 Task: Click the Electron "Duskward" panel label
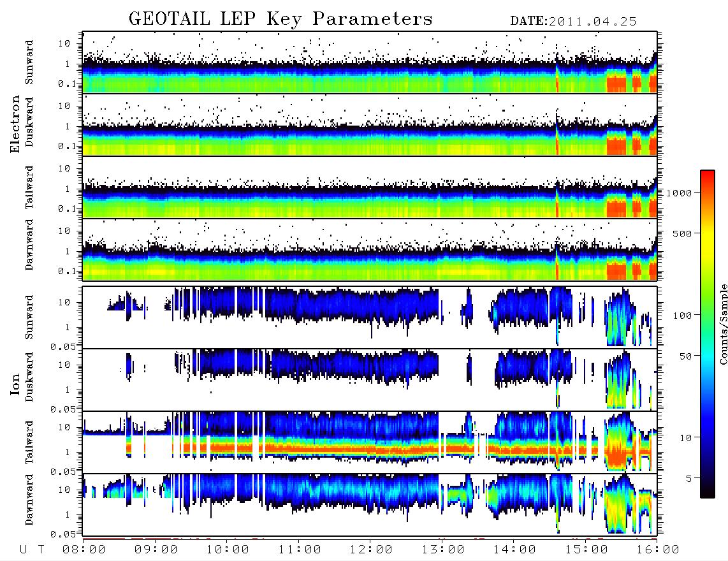(29, 122)
